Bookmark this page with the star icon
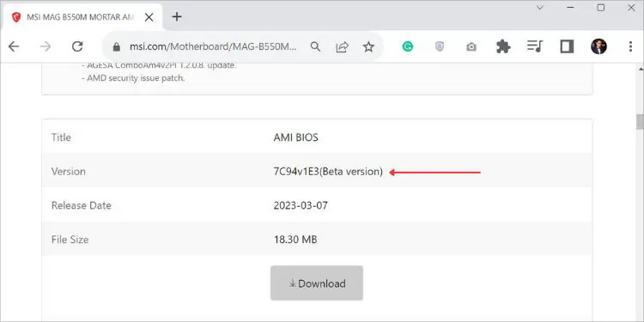The width and height of the screenshot is (644, 322). 368,47
